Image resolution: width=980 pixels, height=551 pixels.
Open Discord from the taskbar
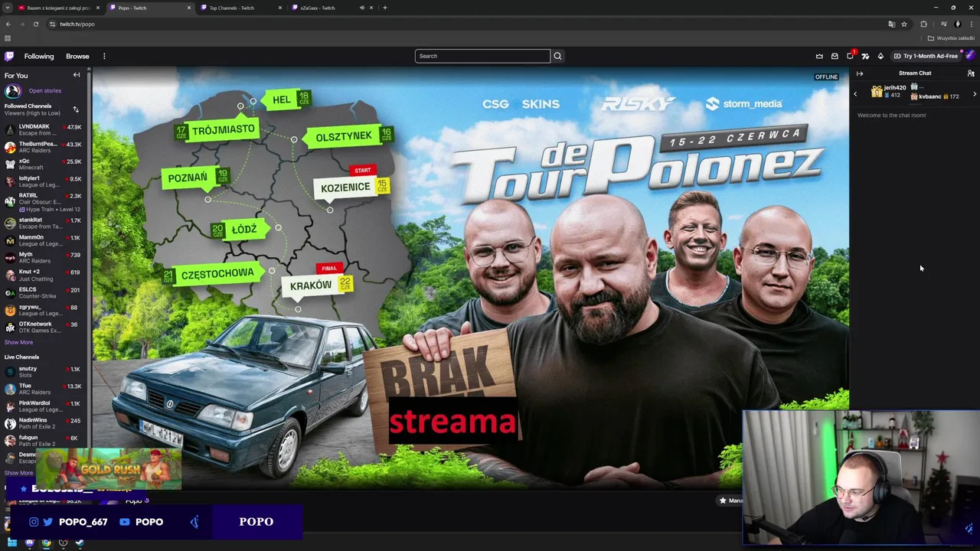(29, 543)
